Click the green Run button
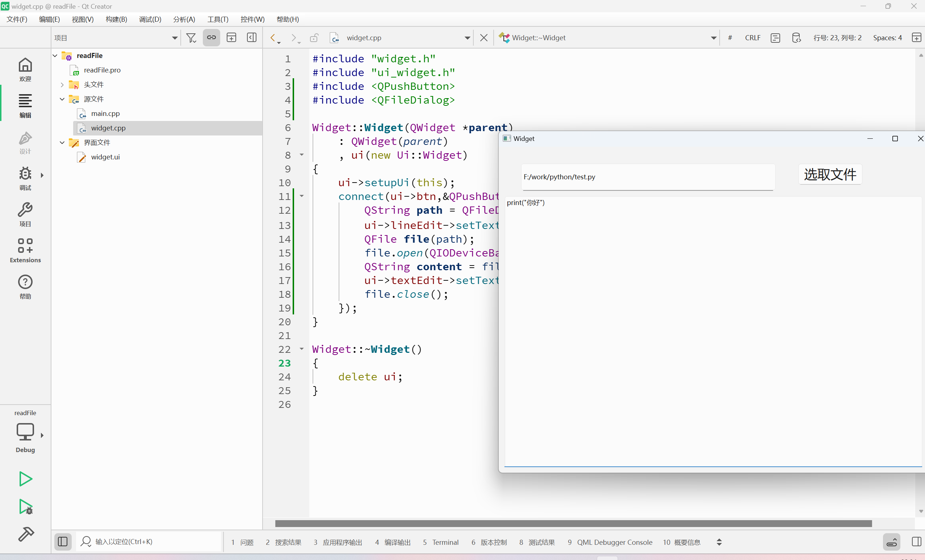This screenshot has height=560, width=925. pyautogui.click(x=25, y=478)
